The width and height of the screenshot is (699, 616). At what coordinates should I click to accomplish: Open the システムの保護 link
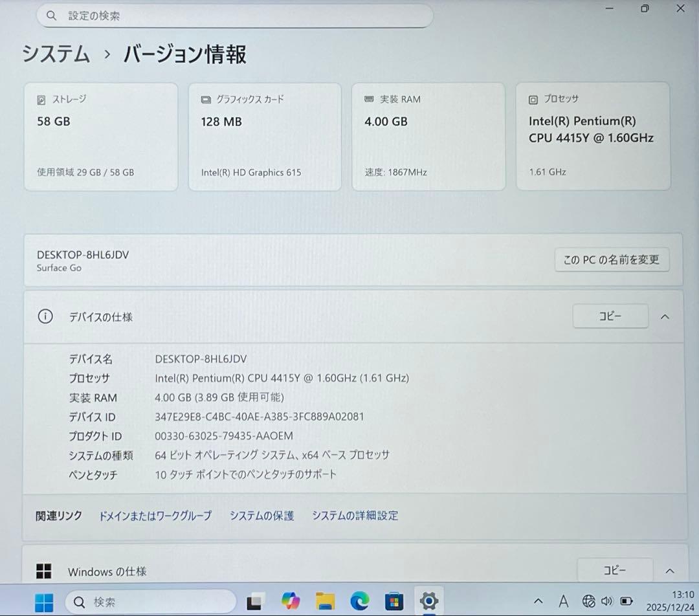[x=261, y=516]
